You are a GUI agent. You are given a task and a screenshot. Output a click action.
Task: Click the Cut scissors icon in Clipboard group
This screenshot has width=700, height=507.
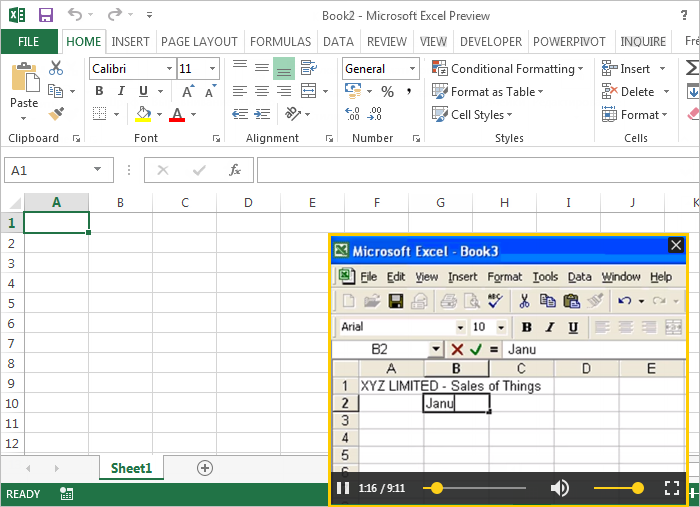[56, 68]
